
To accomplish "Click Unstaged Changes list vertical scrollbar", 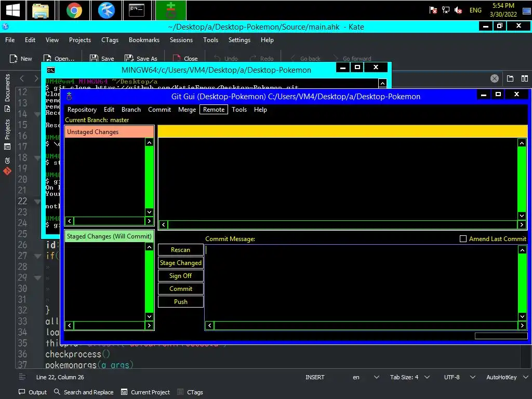I will 149,177.
